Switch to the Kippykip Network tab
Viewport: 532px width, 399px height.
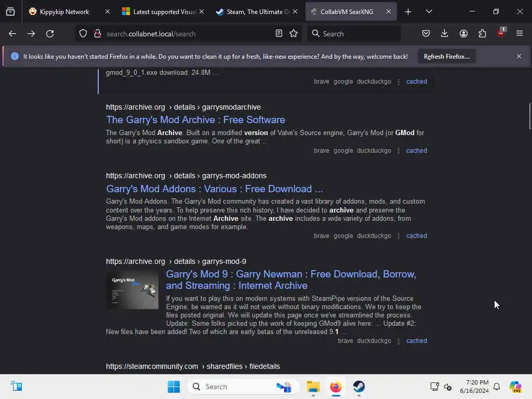point(64,12)
